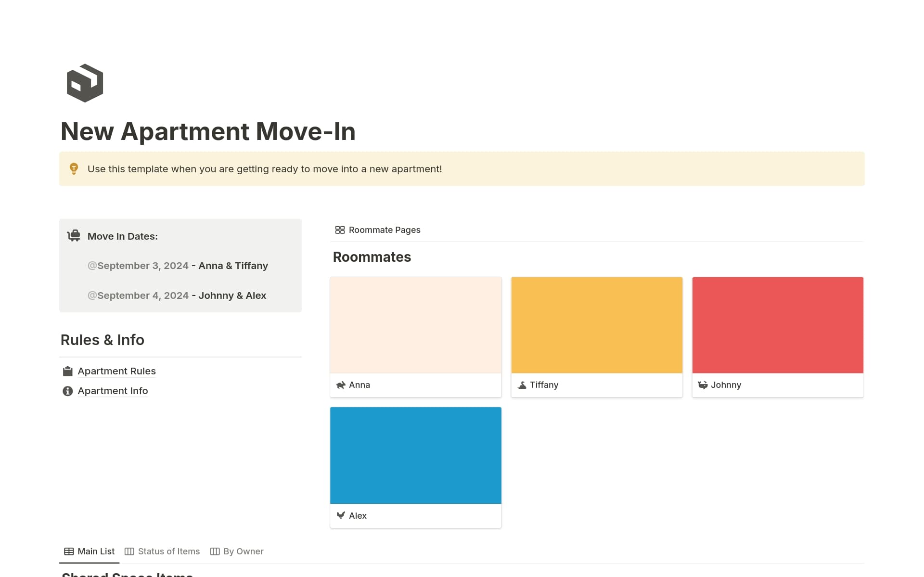The image size is (924, 577).
Task: Open Tiffany's yellow cover card
Action: 596,325
